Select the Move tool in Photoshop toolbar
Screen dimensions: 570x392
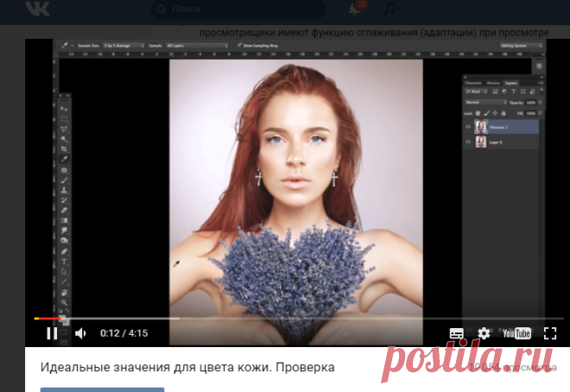[x=64, y=109]
